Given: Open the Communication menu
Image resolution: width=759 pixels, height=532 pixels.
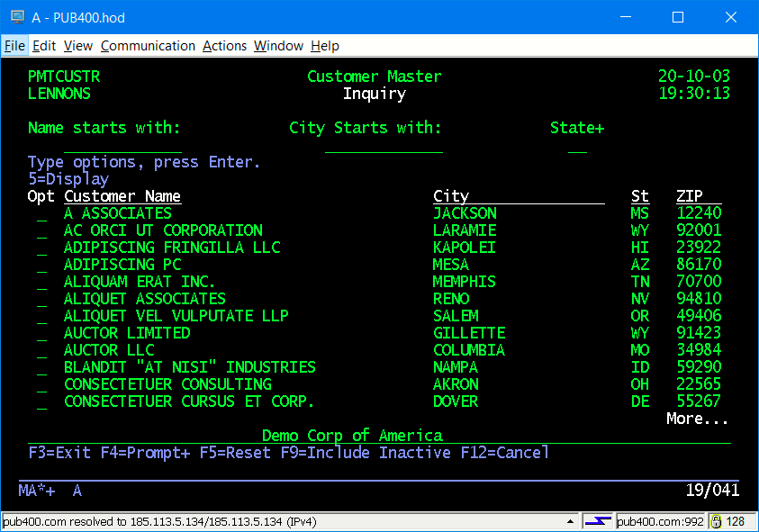Looking at the screenshot, I should 148,46.
